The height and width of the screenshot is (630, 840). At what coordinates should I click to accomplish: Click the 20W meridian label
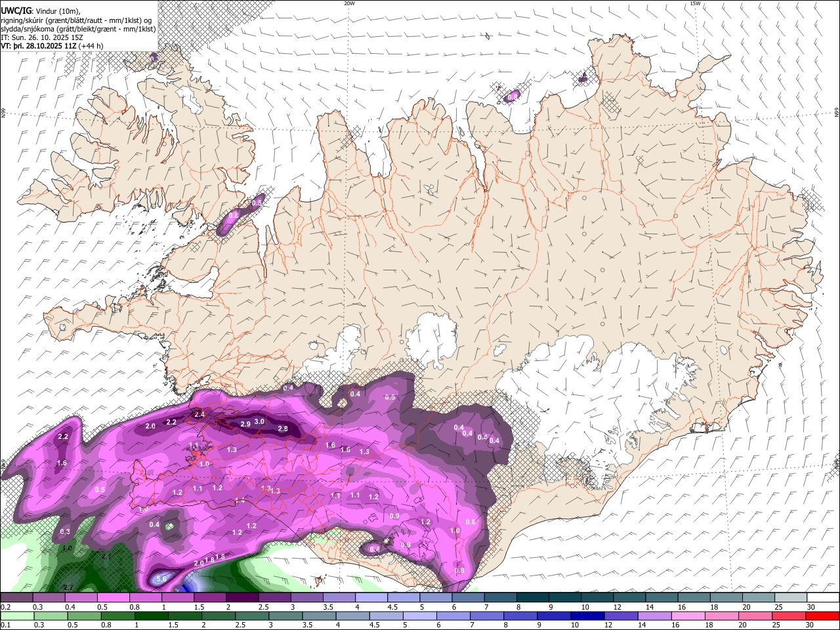(x=349, y=3)
